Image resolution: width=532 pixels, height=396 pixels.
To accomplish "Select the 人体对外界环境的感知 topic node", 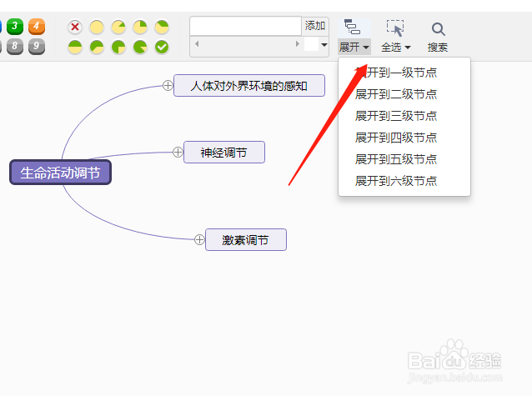I will (x=249, y=86).
